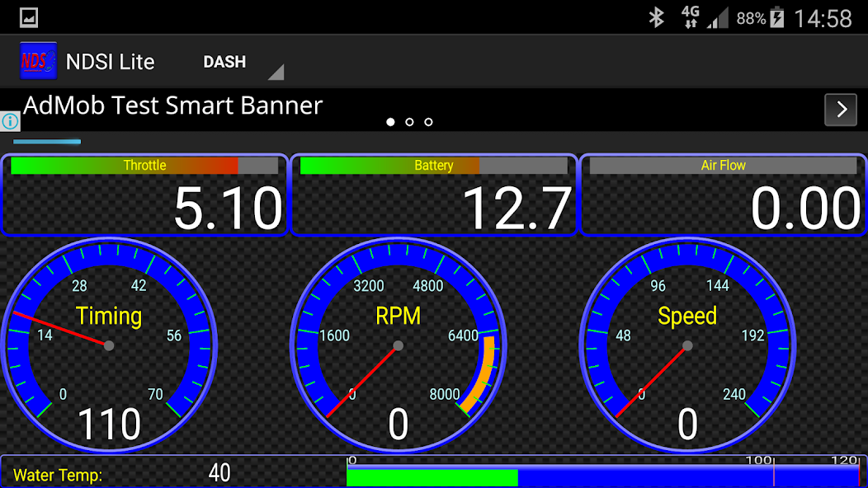Tap the Bluetooth status bar icon
The image size is (868, 488).
656,17
